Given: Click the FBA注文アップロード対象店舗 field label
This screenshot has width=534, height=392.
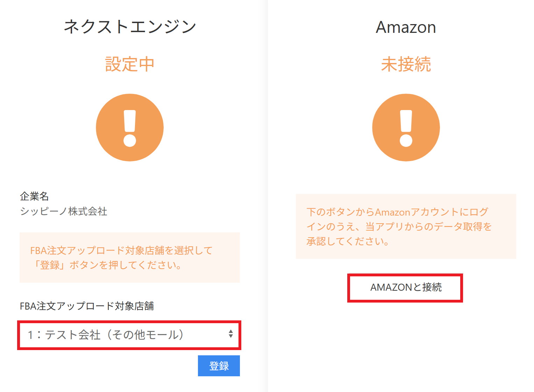Looking at the screenshot, I should click(87, 306).
